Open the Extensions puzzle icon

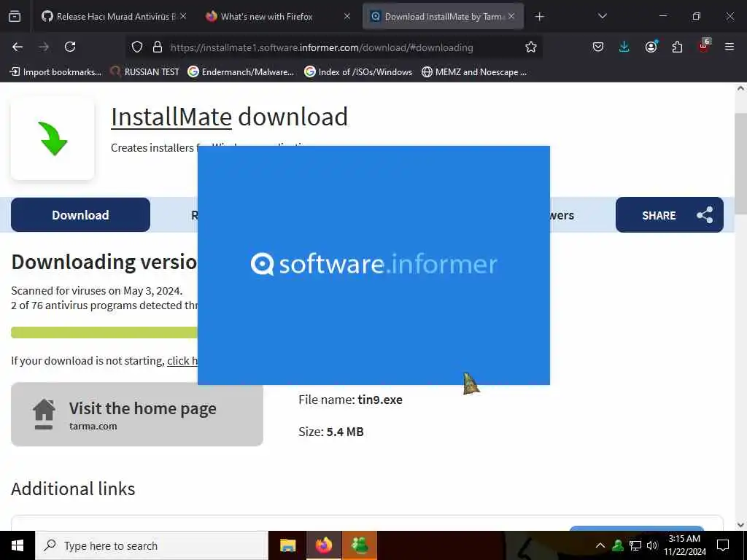tap(677, 47)
